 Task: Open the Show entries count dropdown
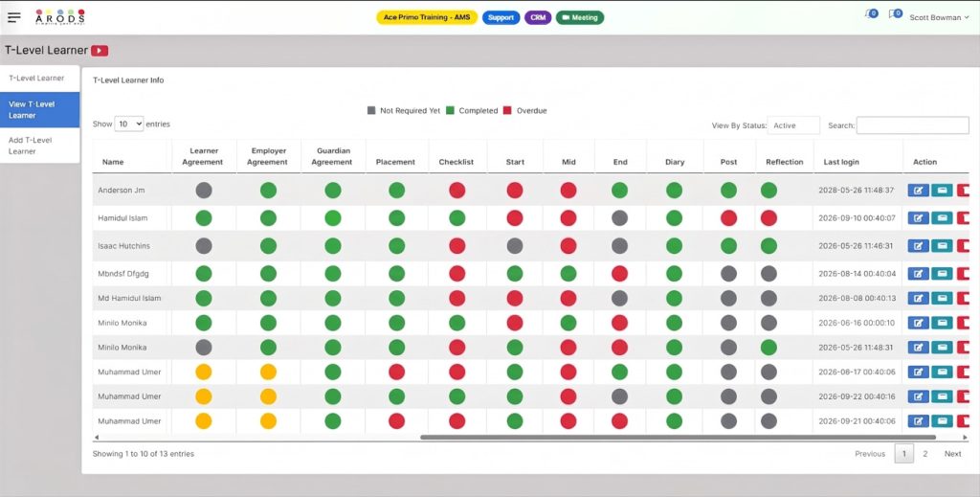pos(129,124)
